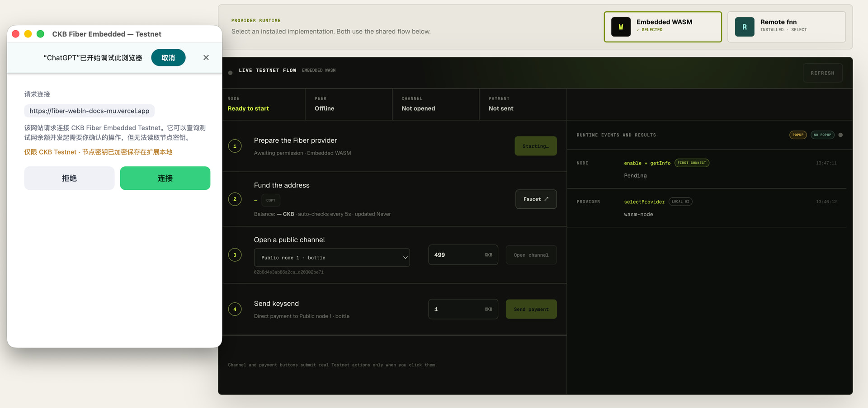
Task: Click the PAYMENT status 'Not sent'
Action: pyautogui.click(x=501, y=108)
